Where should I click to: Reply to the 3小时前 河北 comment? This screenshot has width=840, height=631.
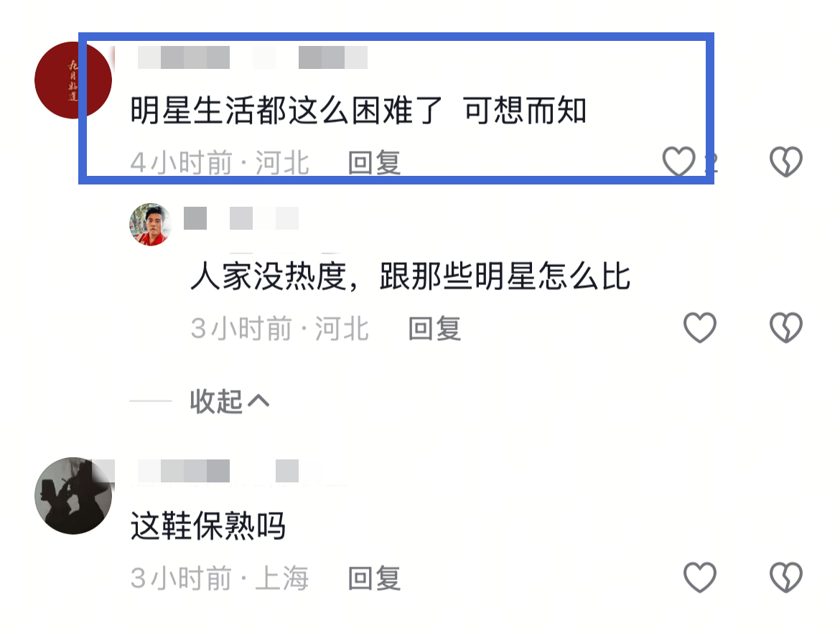434,328
